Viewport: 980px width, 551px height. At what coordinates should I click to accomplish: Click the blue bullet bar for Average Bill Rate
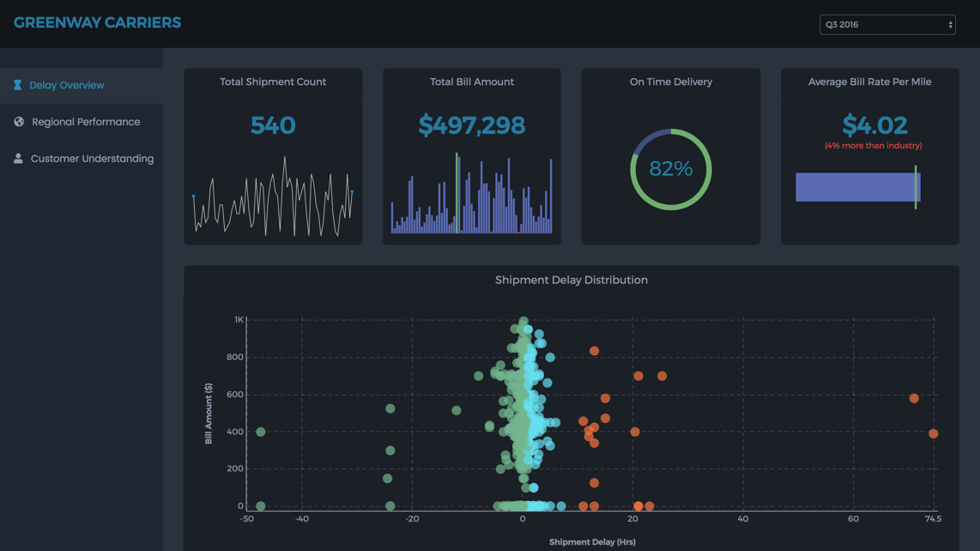[x=856, y=187]
